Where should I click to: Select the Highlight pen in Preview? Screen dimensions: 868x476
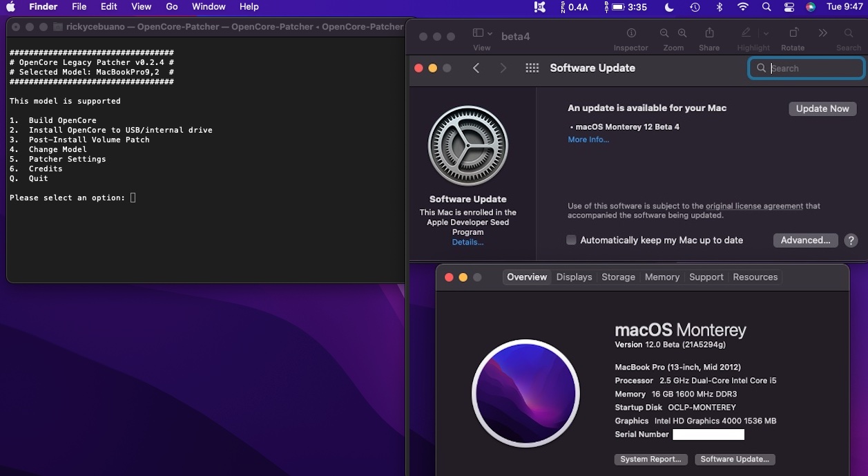click(746, 33)
